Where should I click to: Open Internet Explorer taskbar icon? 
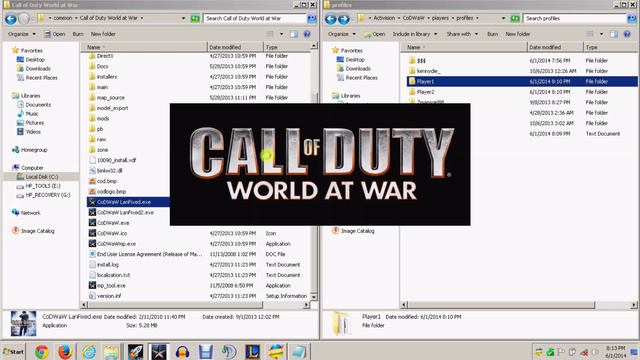coord(89,352)
